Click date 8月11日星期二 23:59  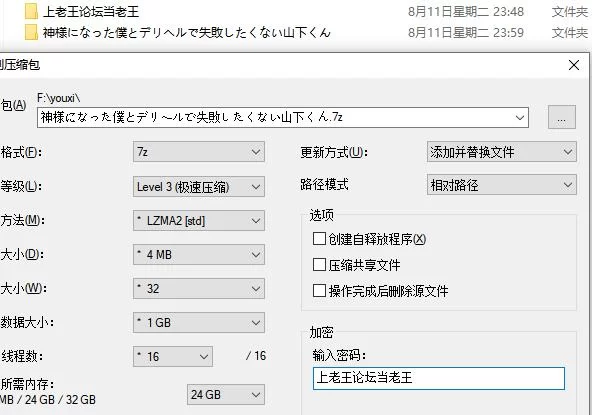pos(466,32)
